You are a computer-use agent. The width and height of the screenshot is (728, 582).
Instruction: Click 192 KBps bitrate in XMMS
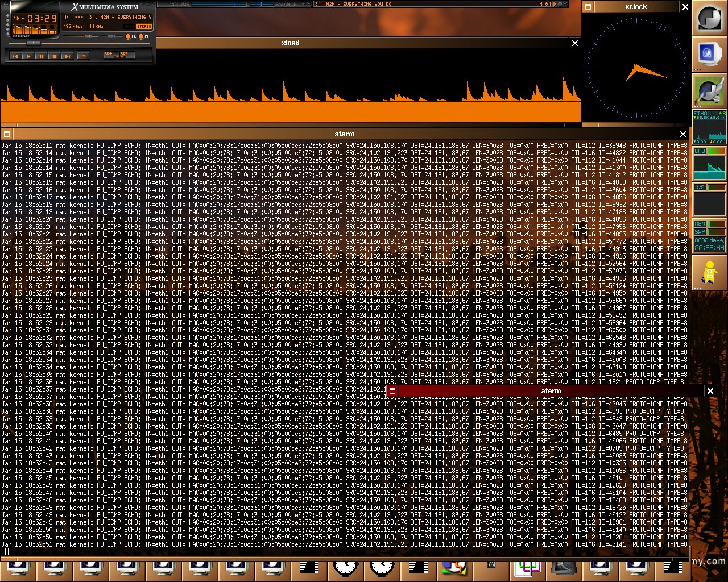point(73,26)
